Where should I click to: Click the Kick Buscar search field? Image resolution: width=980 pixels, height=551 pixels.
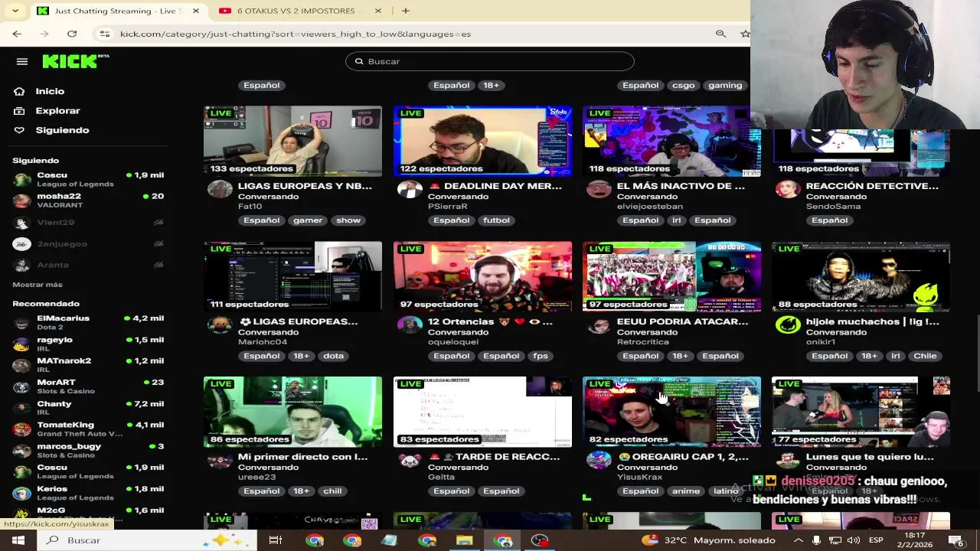(490, 61)
